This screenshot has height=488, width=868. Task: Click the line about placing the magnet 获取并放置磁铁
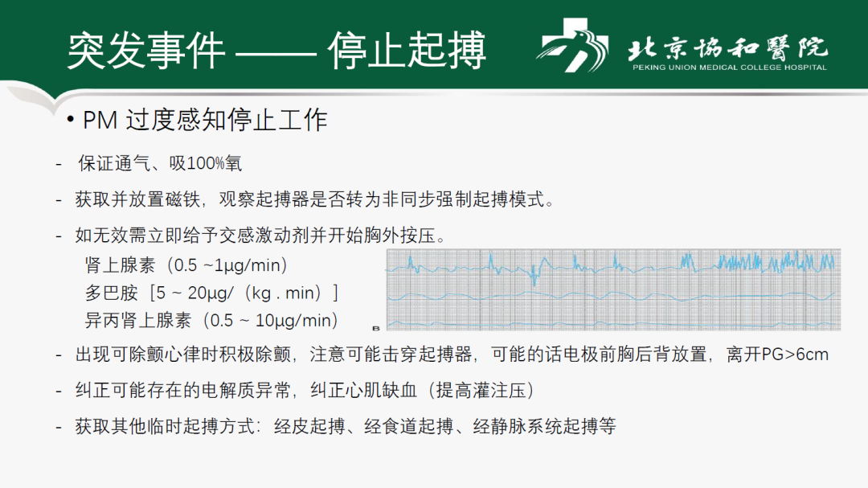point(314,199)
